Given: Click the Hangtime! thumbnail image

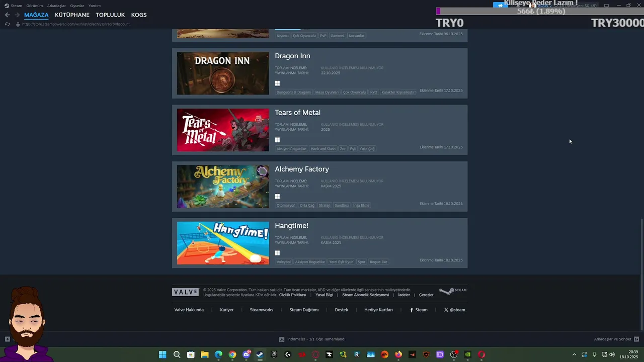Looking at the screenshot, I should (x=223, y=243).
